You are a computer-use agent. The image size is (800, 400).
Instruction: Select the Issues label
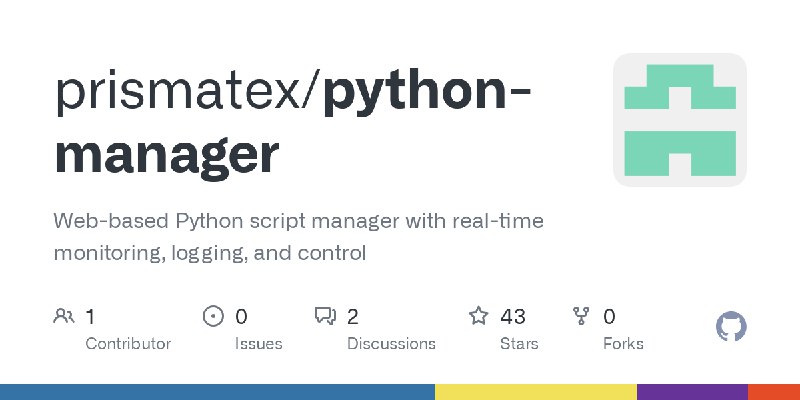[x=259, y=344]
